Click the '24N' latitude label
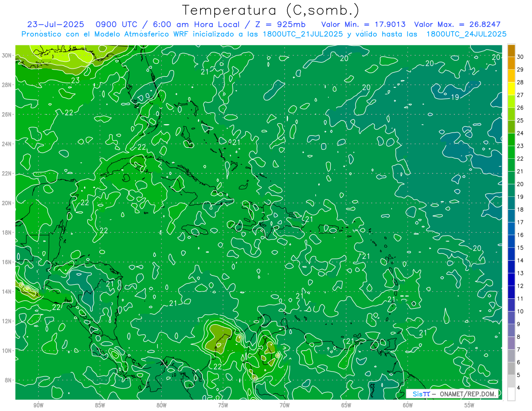This screenshot has width=532, height=411. (x=7, y=144)
